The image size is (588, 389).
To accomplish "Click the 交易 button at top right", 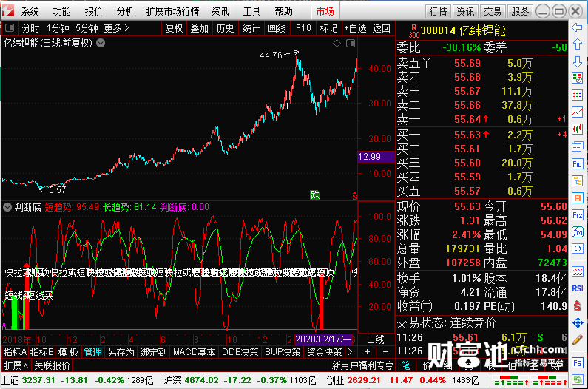I will 493,12.
